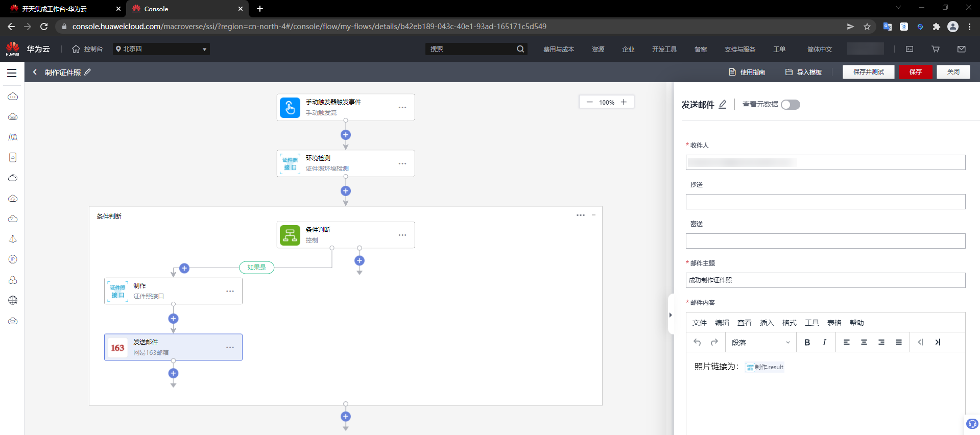Open the hamburger navigation menu

pyautogui.click(x=12, y=72)
